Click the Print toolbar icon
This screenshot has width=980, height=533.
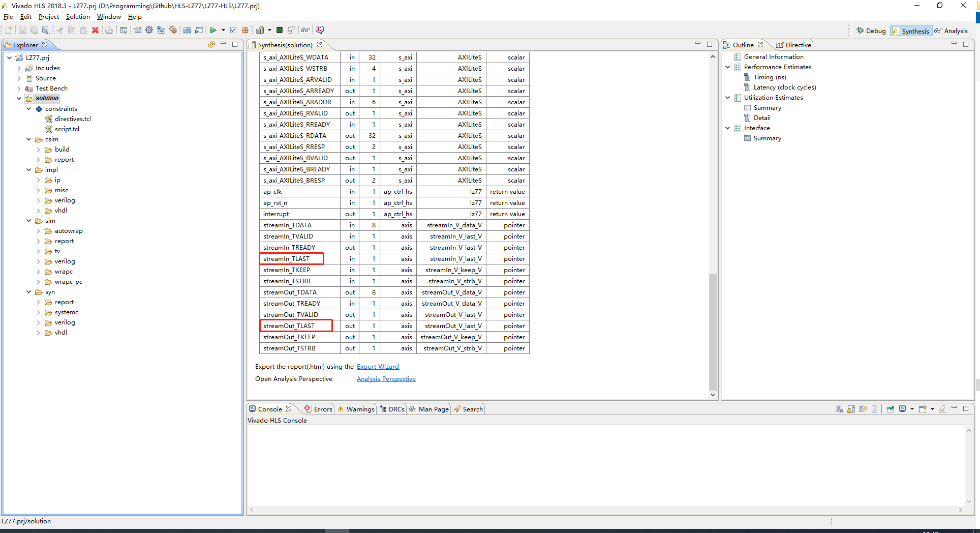point(109,30)
